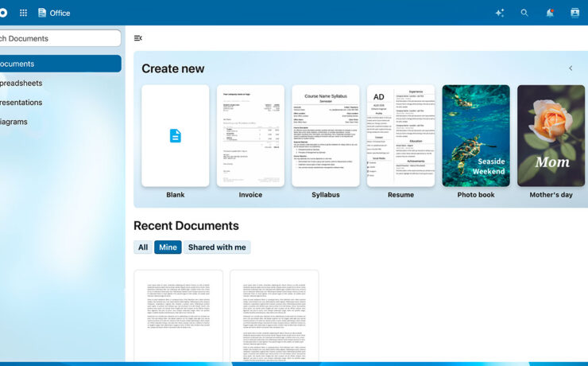Open the search magnifier in header
This screenshot has height=366, width=588.
pos(524,13)
